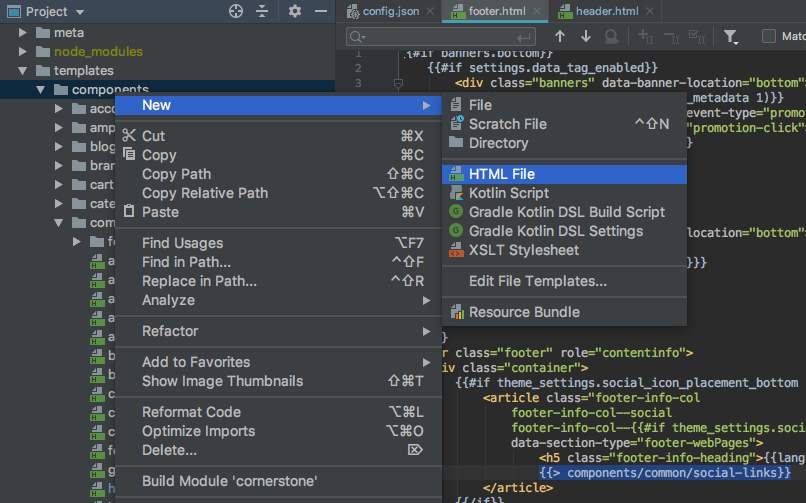Create a new File
The width and height of the screenshot is (806, 503).
[564, 105]
